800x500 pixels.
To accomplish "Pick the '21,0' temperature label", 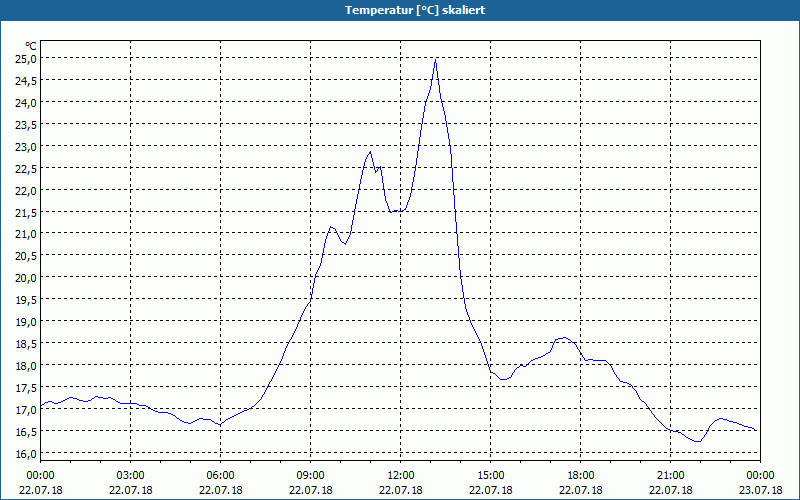I will (26, 234).
